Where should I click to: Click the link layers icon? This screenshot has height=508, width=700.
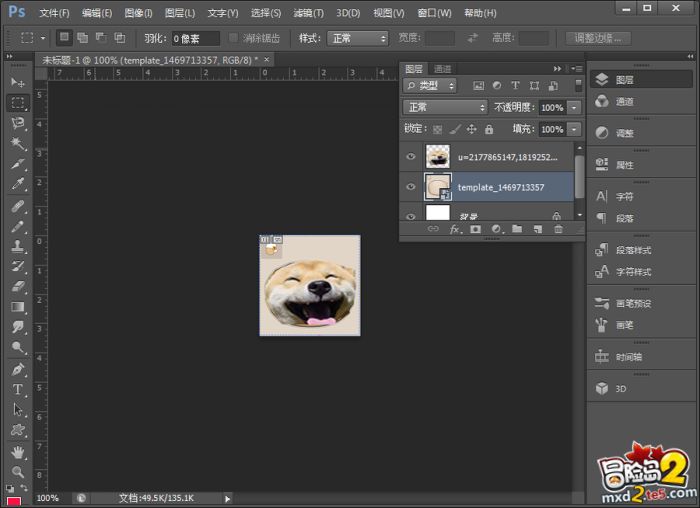(x=433, y=229)
